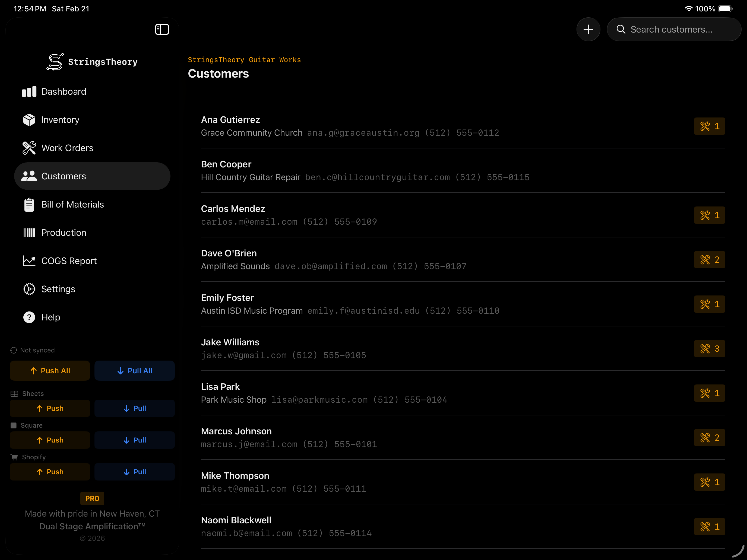This screenshot has width=747, height=560.
Task: Click the Help question mark icon
Action: coord(29,317)
